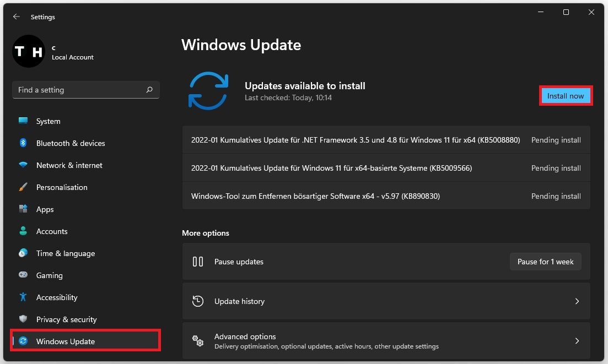This screenshot has height=364, width=608.
Task: Expand Advanced options with its chevron
Action: tap(577, 341)
